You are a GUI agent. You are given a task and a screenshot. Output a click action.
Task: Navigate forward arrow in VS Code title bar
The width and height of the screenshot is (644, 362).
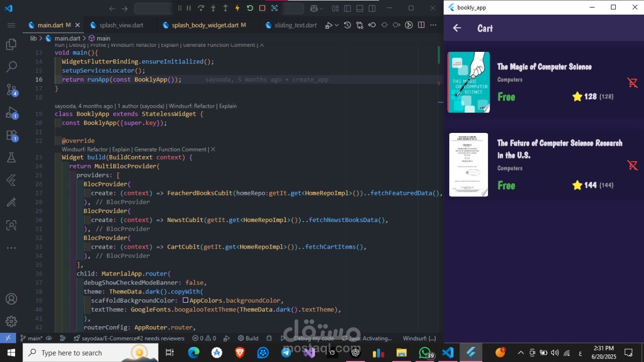[x=125, y=9]
